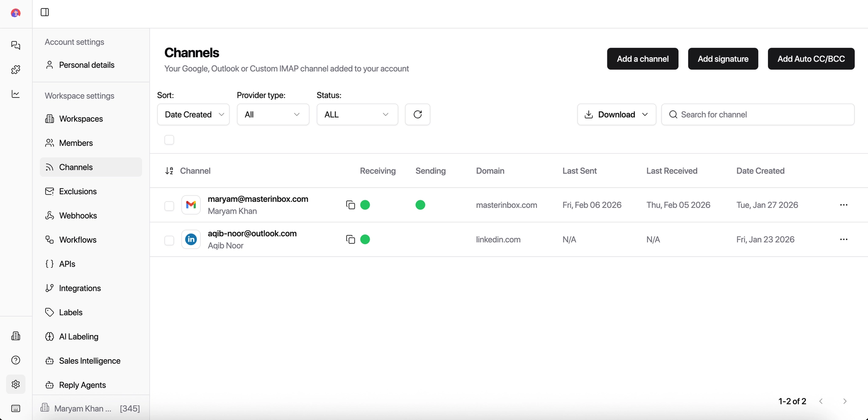This screenshot has height=420, width=868.
Task: Switch to the Members section
Action: (76, 143)
